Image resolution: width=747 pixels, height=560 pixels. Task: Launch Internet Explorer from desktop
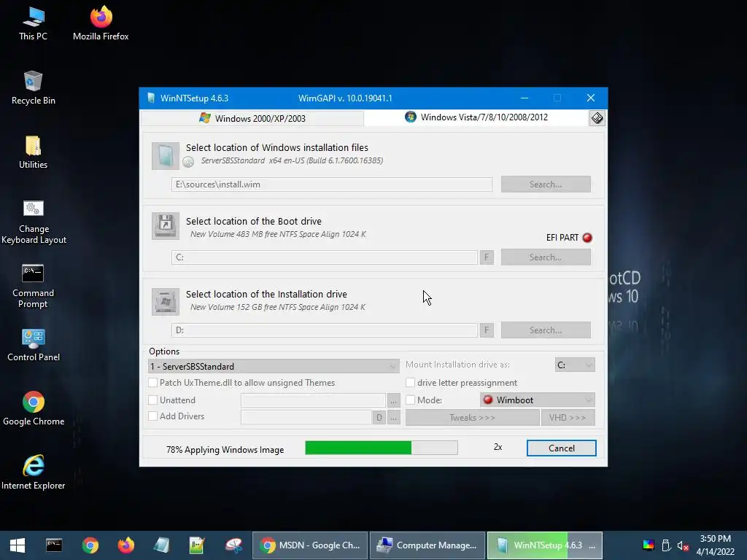[34, 472]
